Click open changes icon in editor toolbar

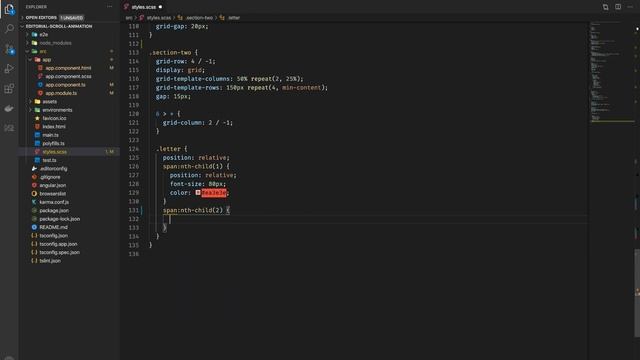pos(605,7)
